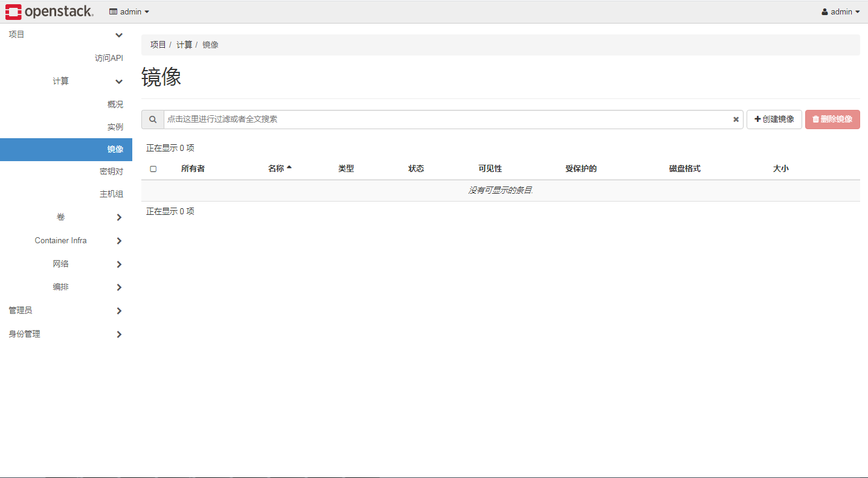Click the 计算 breadcrumb link
This screenshot has height=478, width=868.
pos(184,45)
